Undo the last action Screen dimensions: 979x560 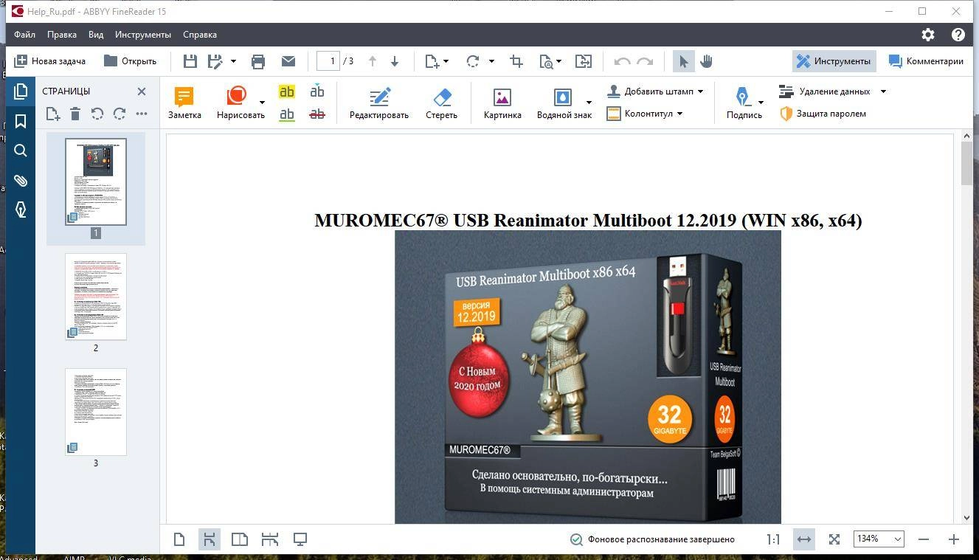pyautogui.click(x=622, y=61)
